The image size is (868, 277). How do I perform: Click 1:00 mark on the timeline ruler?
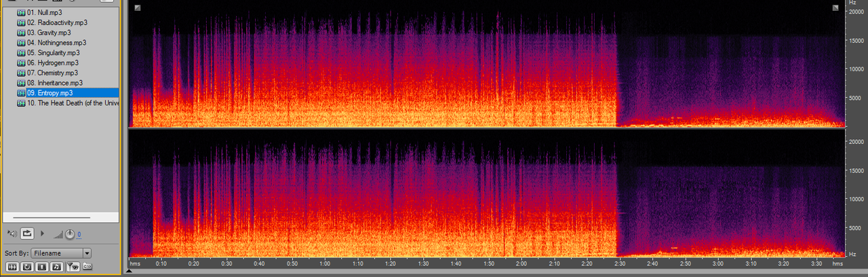325,263
